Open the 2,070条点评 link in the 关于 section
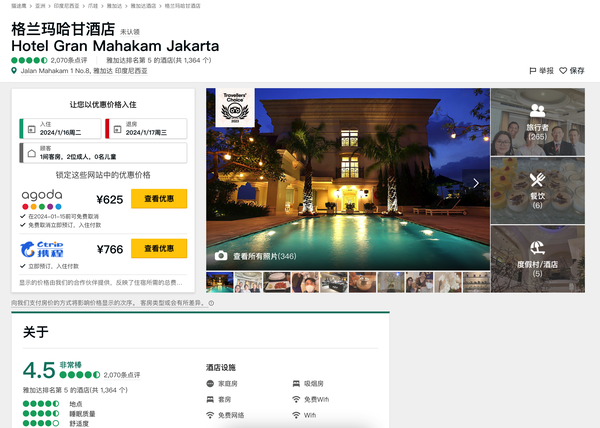The image size is (600, 428). click(x=122, y=375)
